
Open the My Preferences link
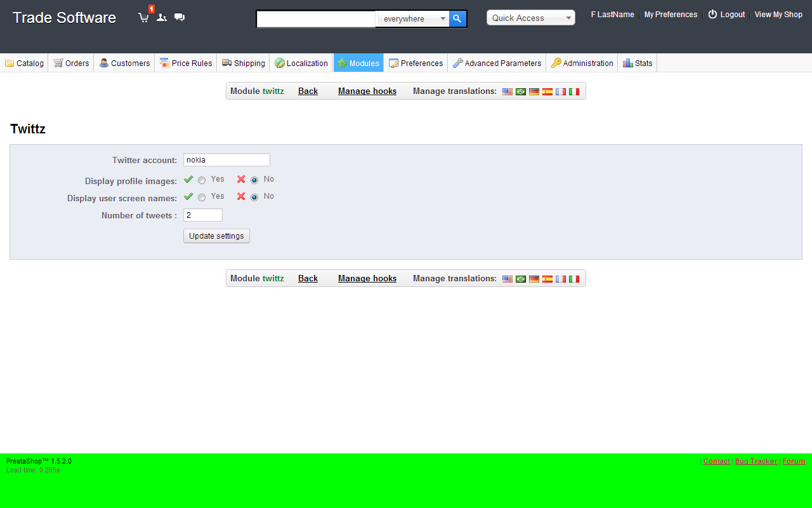click(671, 15)
